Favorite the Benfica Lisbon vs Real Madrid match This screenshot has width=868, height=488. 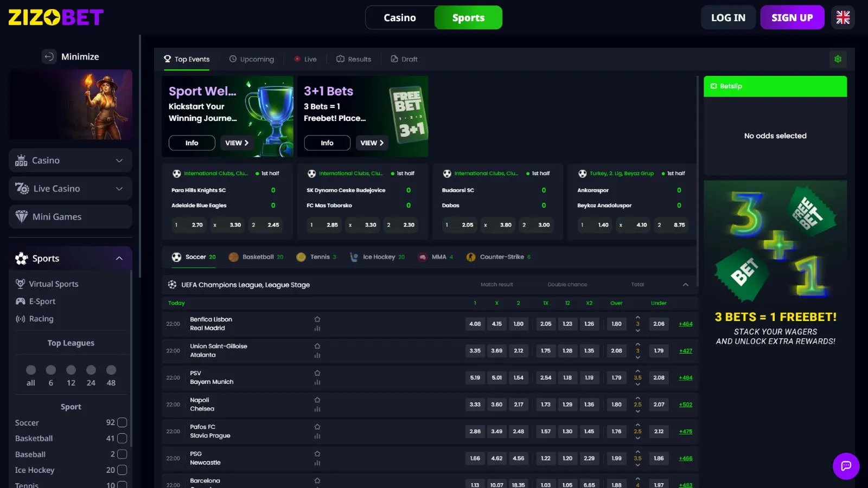317,319
